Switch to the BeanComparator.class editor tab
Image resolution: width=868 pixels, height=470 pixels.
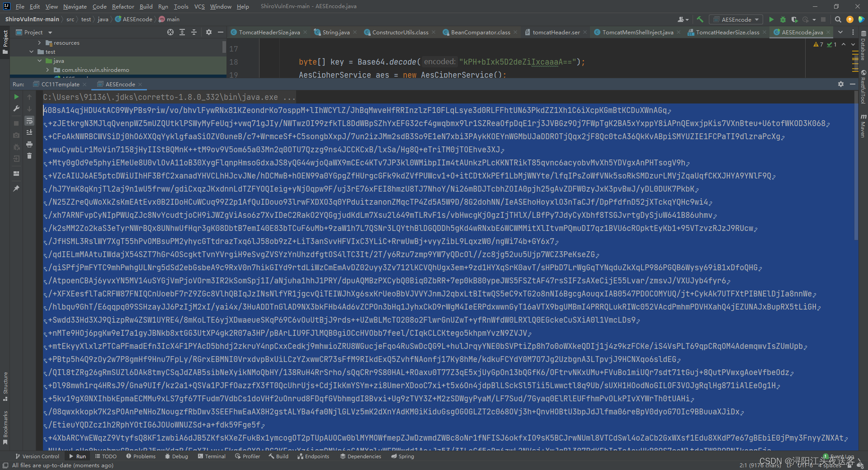click(x=480, y=32)
